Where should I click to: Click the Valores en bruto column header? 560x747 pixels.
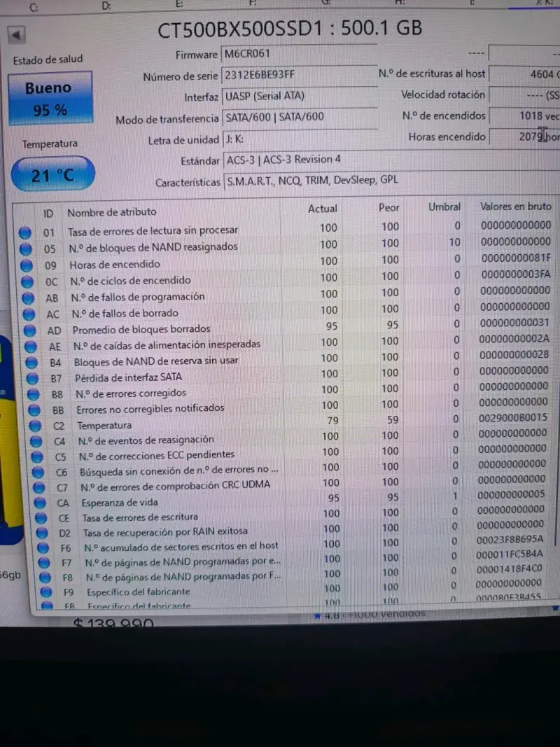[x=516, y=207]
